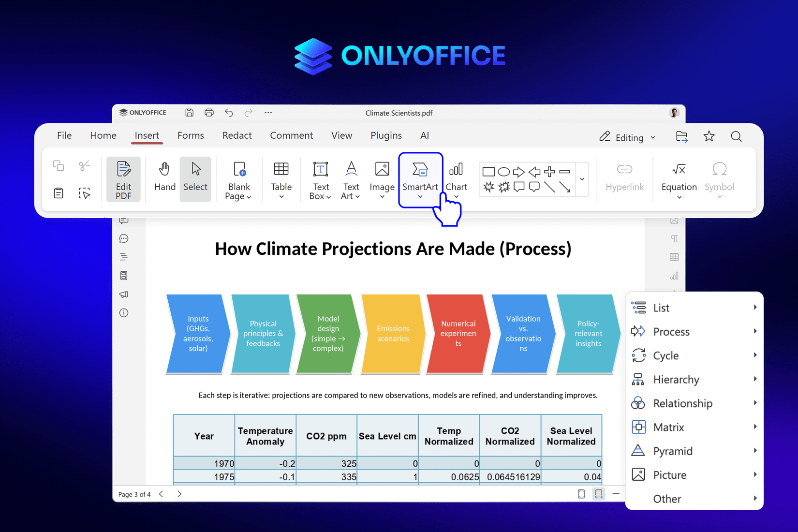Mark as favorite with the star icon
Image resolution: width=798 pixels, height=532 pixels.
pyautogui.click(x=709, y=137)
